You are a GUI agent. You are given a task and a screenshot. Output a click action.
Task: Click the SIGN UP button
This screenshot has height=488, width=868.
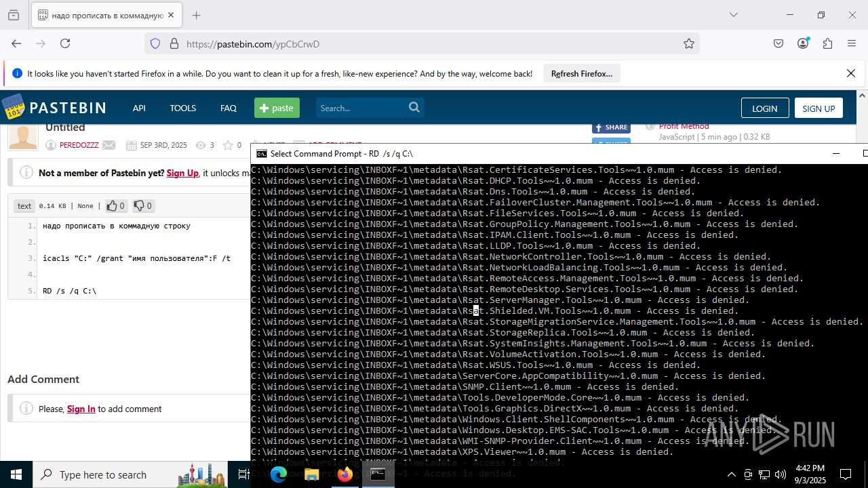[x=818, y=108]
